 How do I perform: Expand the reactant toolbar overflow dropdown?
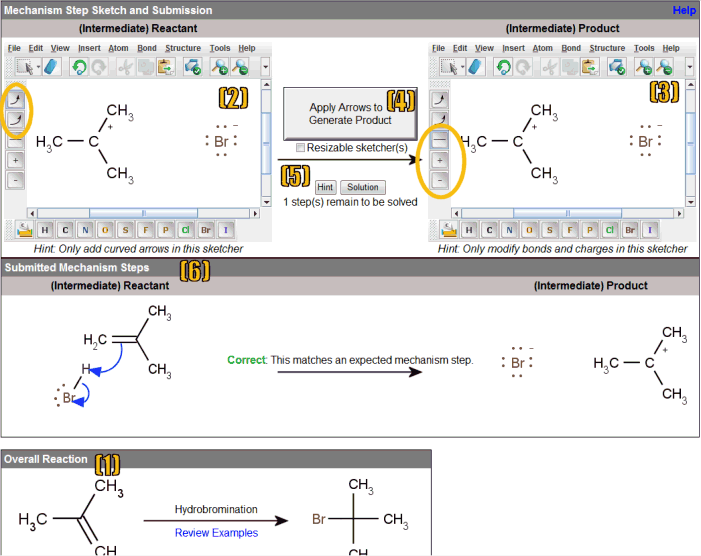(266, 66)
